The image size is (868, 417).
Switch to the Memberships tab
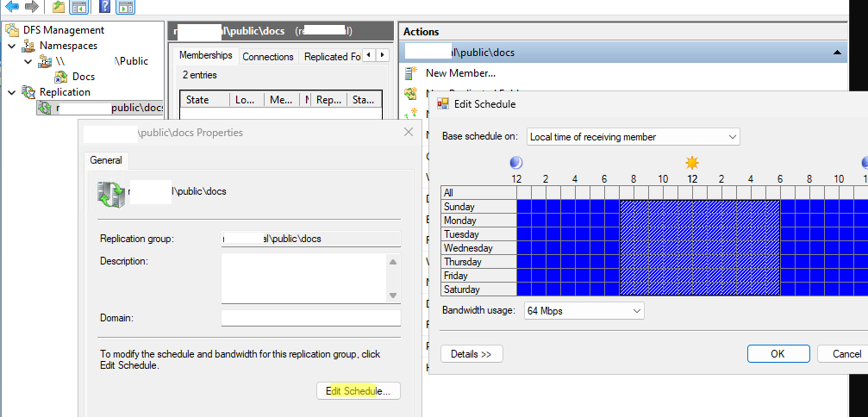205,56
